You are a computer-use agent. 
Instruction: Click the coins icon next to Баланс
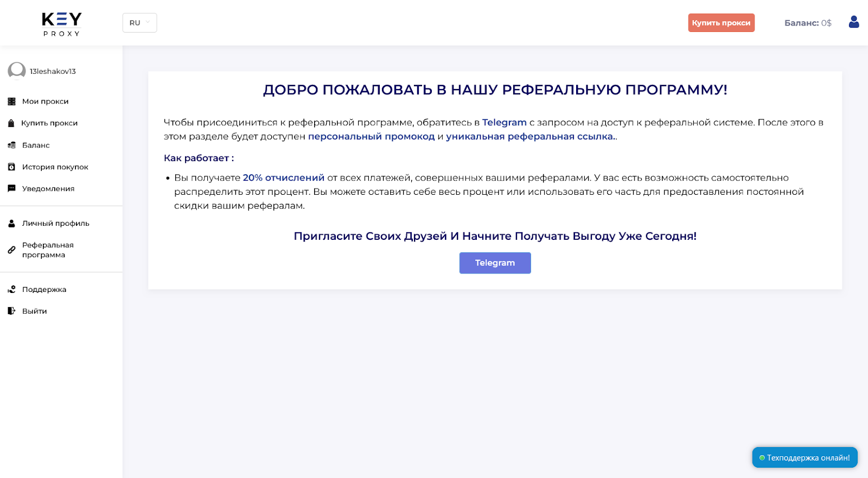click(x=11, y=145)
